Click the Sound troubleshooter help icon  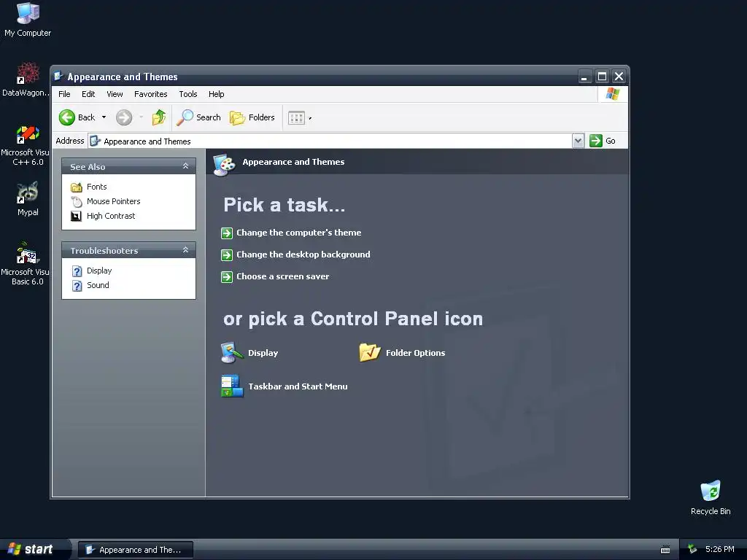pyautogui.click(x=77, y=286)
